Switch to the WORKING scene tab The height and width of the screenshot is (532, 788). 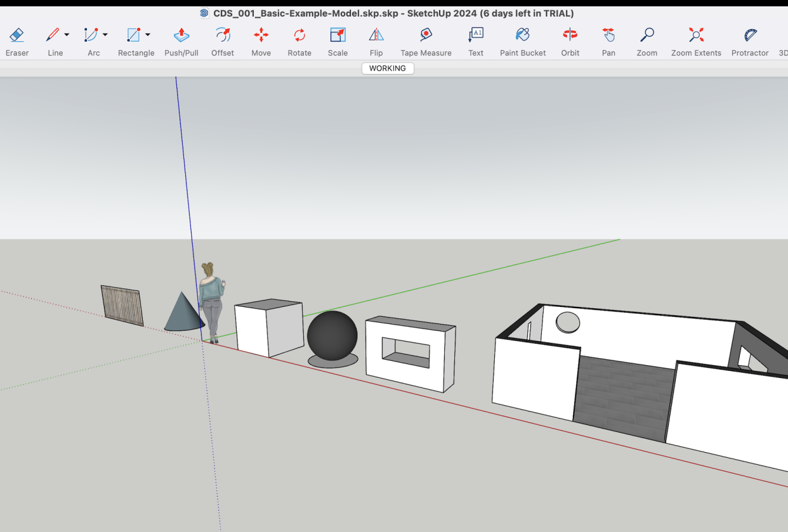(x=388, y=68)
